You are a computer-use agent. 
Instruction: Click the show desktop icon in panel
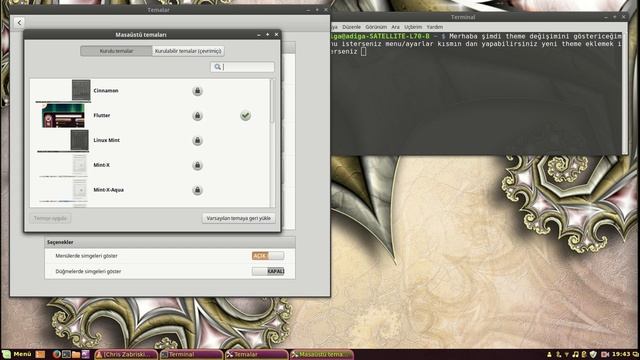(40, 354)
